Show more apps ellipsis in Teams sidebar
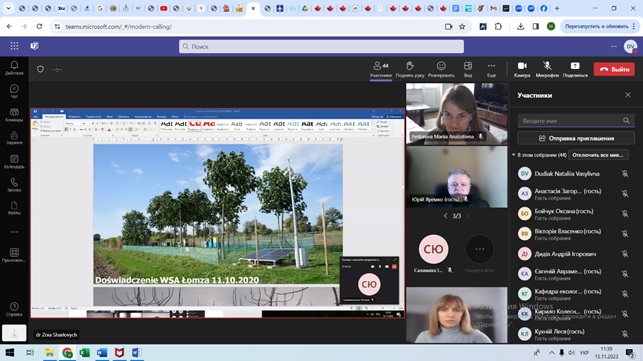Viewport: 643px width, 361px height. point(14,232)
